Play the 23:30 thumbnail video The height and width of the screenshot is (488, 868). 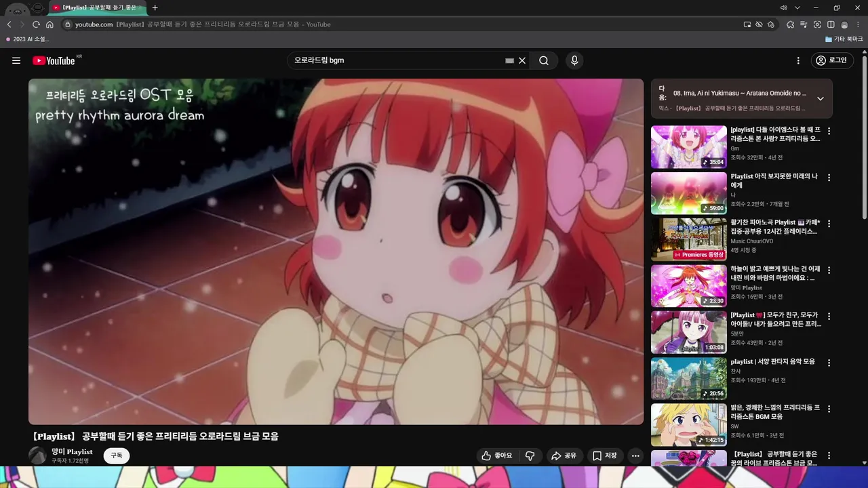689,286
